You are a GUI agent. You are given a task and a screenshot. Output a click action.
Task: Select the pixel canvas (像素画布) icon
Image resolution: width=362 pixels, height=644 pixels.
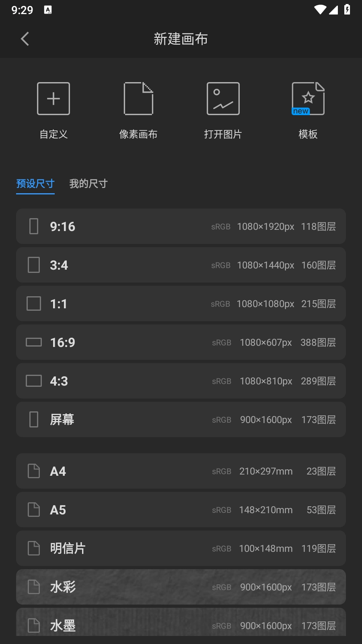coord(138,99)
